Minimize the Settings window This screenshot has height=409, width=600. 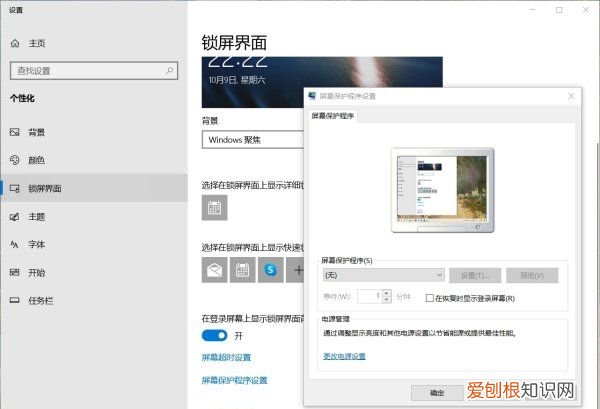coord(532,10)
